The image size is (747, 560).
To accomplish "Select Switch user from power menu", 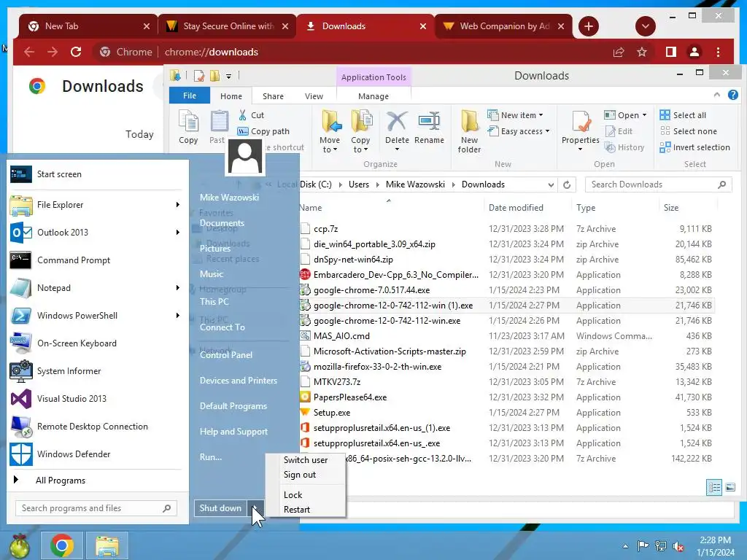I will coord(306,459).
